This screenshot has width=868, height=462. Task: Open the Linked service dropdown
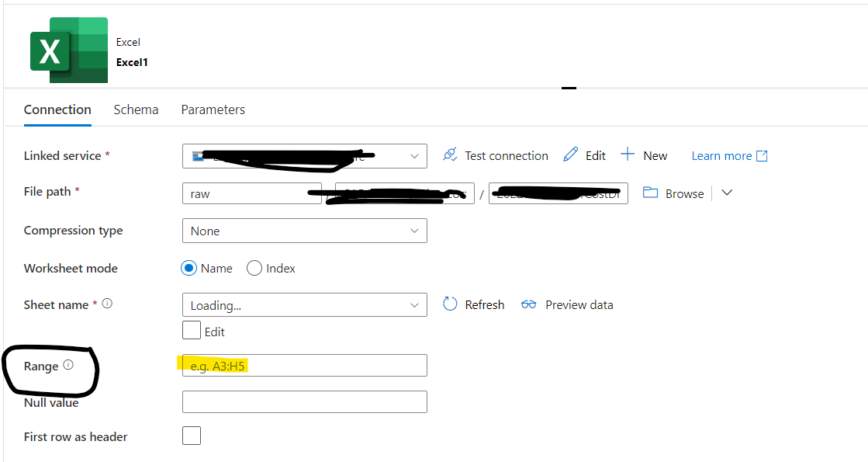pos(305,156)
